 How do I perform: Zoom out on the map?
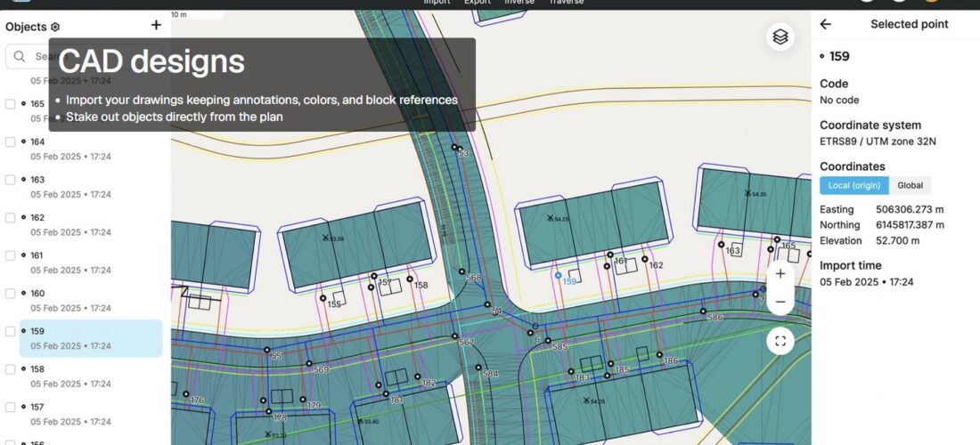point(780,303)
